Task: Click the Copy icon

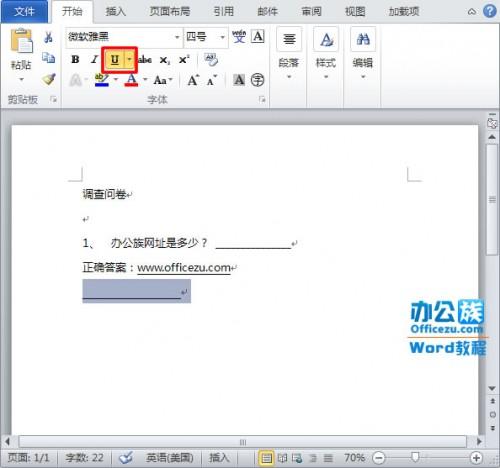Action: click(x=49, y=58)
